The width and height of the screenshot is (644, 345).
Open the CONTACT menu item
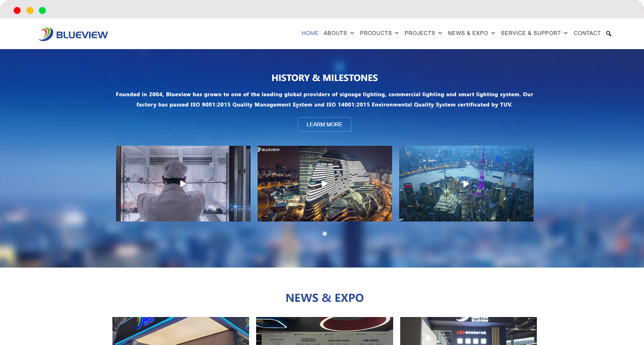pos(587,33)
